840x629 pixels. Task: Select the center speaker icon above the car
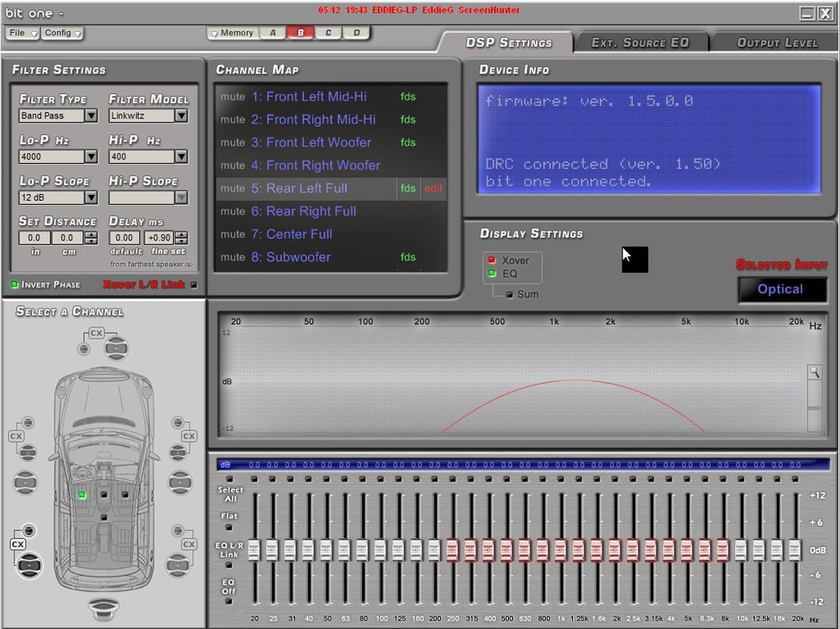tap(116, 349)
